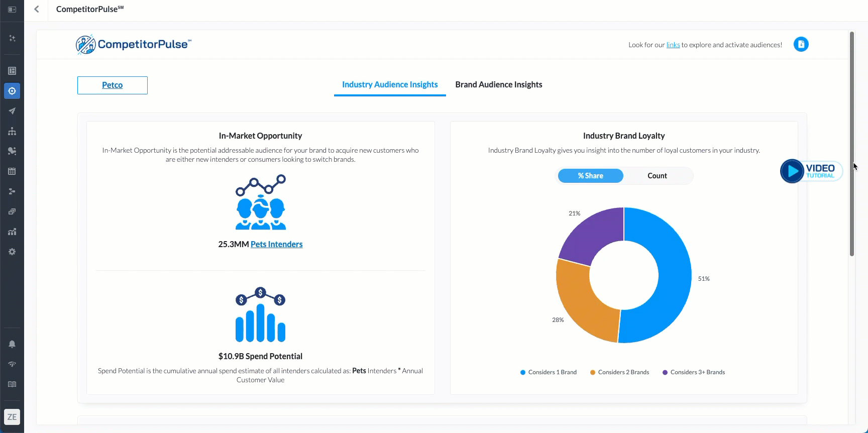Image resolution: width=868 pixels, height=433 pixels.
Task: Click the hierarchy org-chart sidebar icon
Action: coord(12,131)
